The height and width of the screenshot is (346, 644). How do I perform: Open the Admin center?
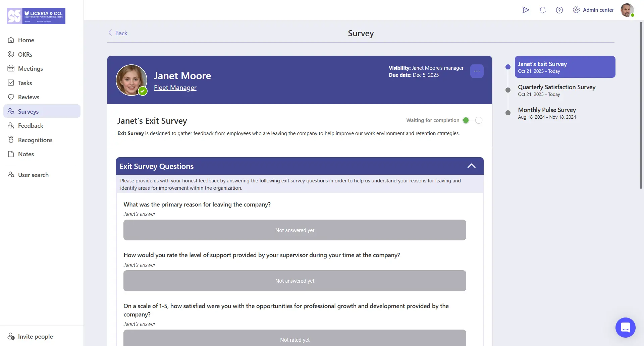click(x=598, y=10)
